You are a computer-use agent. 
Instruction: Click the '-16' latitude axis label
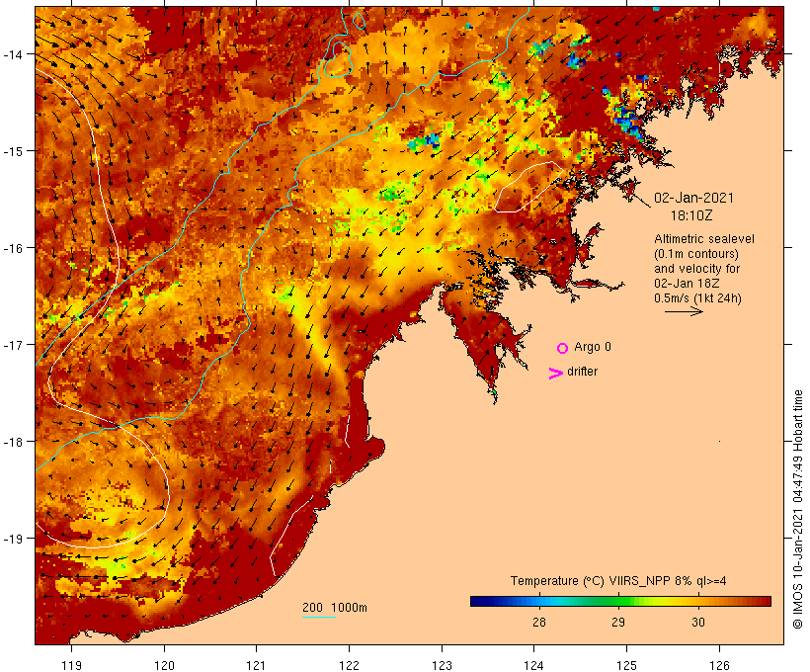12,248
